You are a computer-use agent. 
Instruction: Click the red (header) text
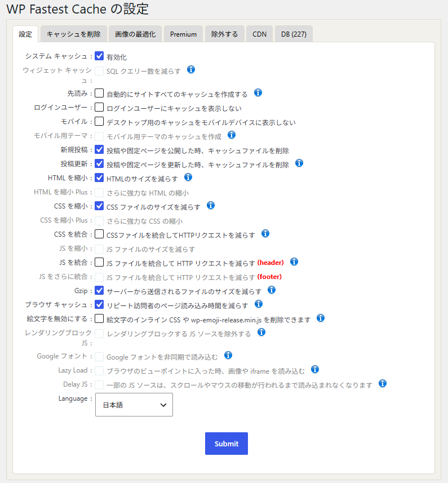tap(270, 263)
